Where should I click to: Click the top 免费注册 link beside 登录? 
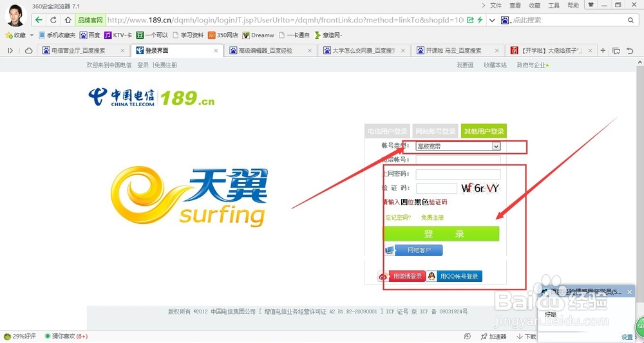tap(166, 65)
